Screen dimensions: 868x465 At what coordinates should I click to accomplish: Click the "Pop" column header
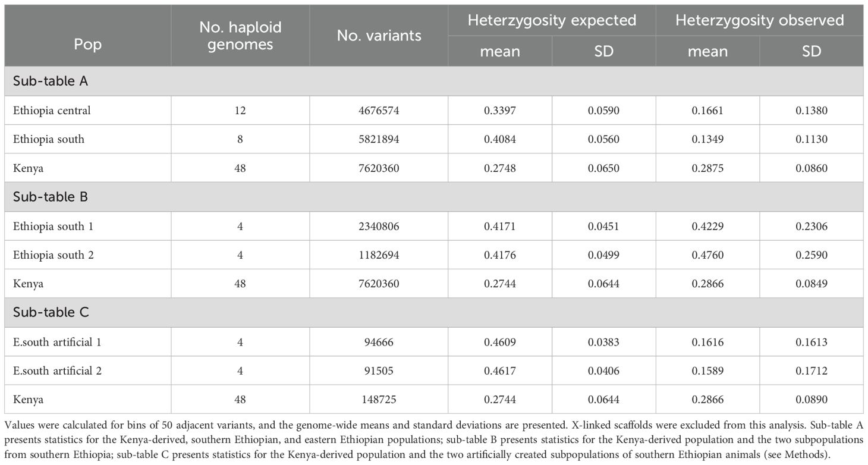click(87, 45)
